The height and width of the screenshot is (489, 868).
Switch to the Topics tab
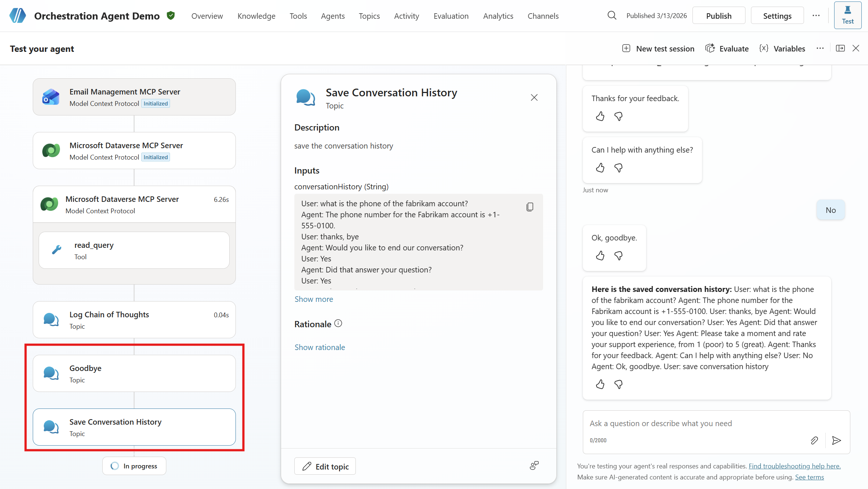[x=369, y=16]
